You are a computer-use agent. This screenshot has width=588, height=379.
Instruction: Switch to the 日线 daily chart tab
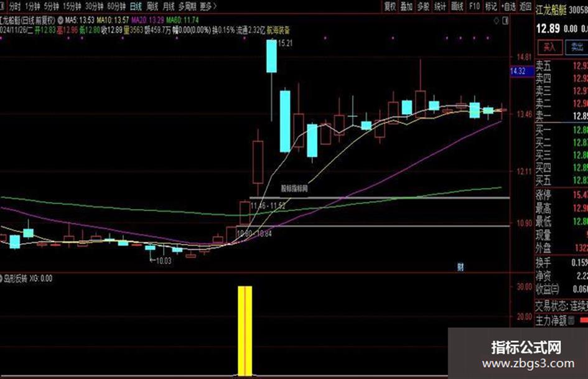[136, 6]
